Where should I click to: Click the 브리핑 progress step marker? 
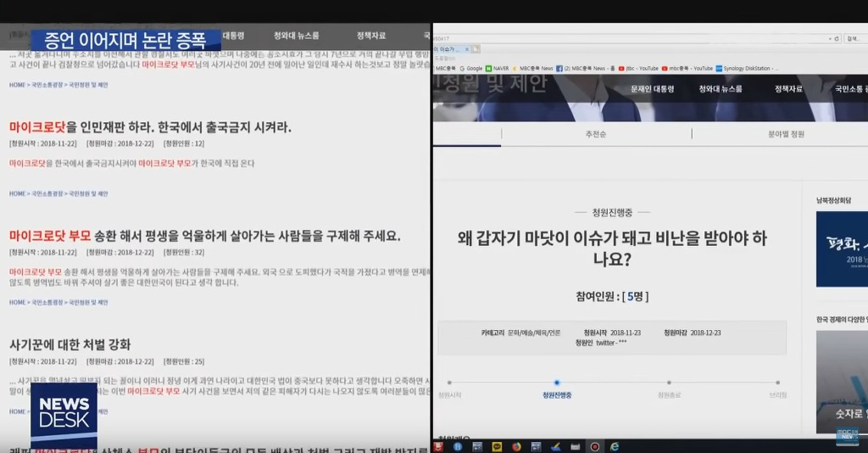(778, 382)
